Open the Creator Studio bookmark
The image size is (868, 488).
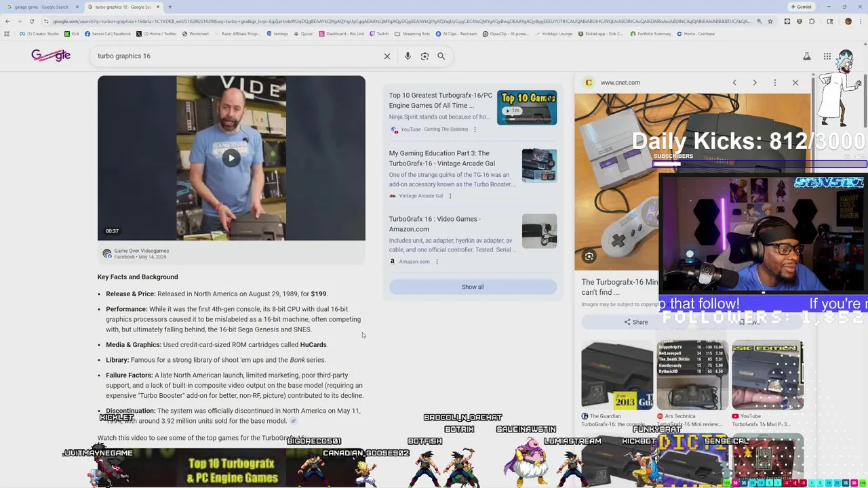[x=41, y=33]
